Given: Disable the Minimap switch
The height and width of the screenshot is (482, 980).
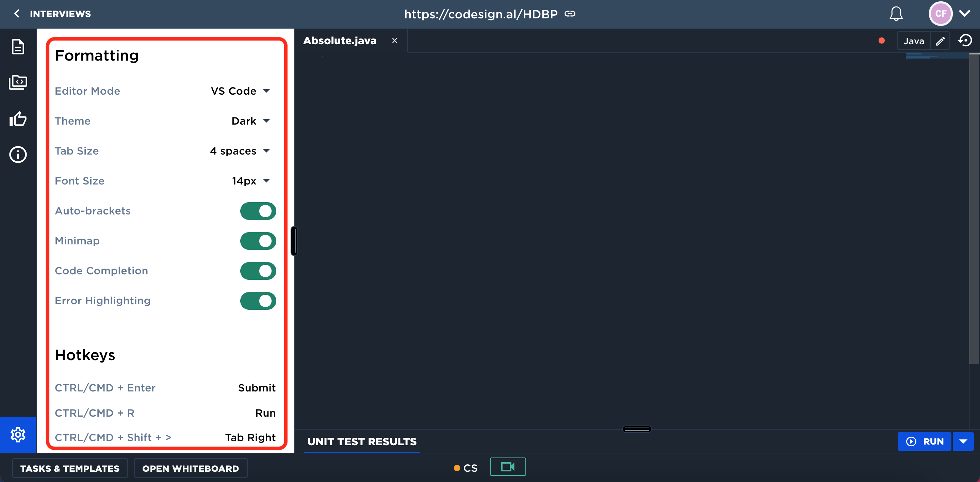Looking at the screenshot, I should [x=258, y=241].
